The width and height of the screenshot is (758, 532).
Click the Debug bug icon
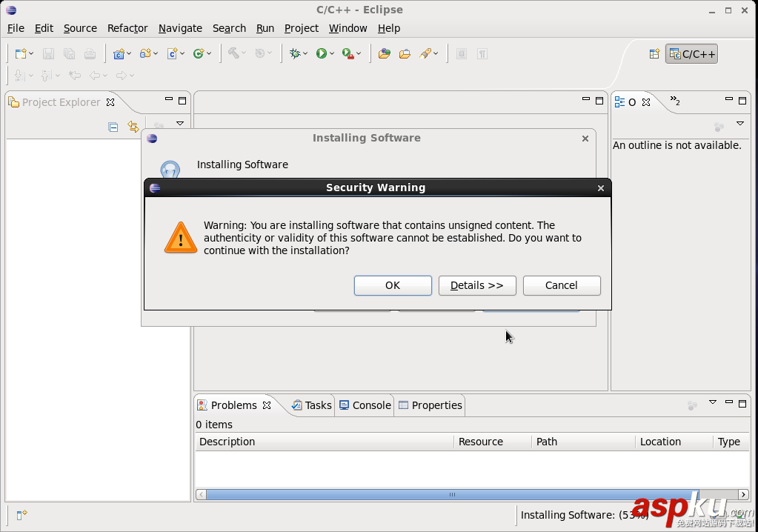tap(295, 53)
